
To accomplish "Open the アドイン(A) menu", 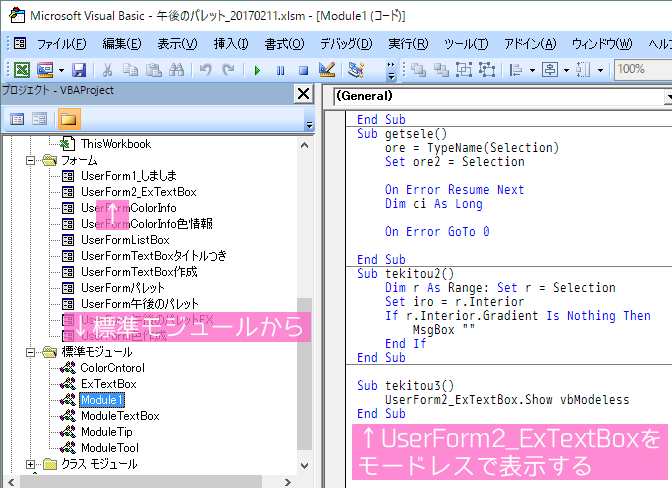I will tap(530, 44).
